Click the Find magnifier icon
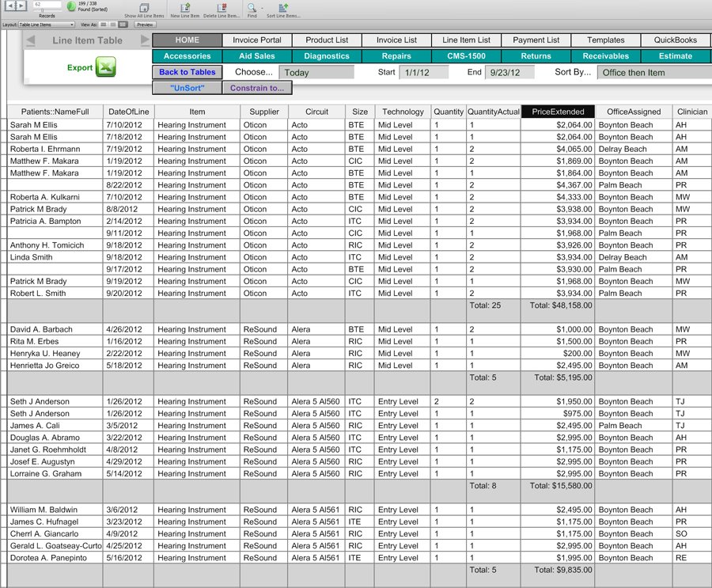712x588 pixels. 251,7
